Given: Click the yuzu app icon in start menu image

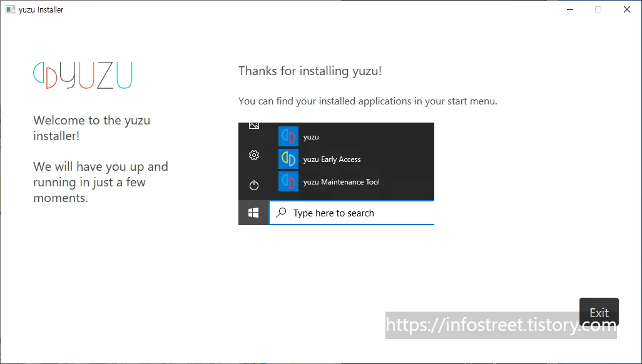Looking at the screenshot, I should tap(288, 136).
